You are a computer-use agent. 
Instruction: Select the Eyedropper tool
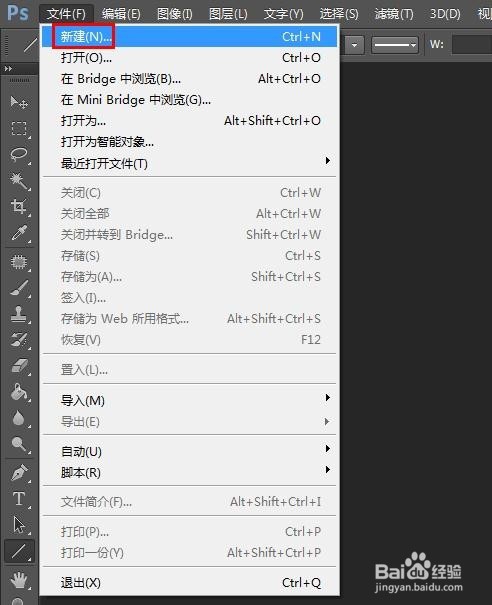[19, 233]
